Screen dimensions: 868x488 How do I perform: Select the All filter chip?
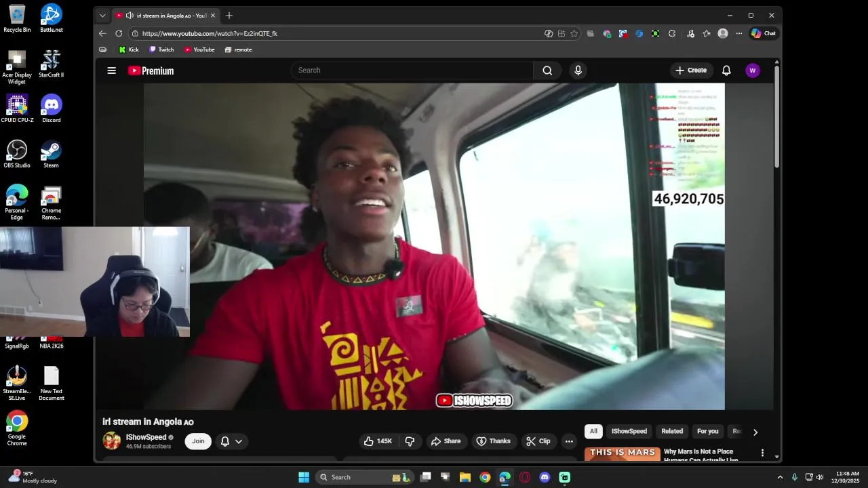(593, 431)
